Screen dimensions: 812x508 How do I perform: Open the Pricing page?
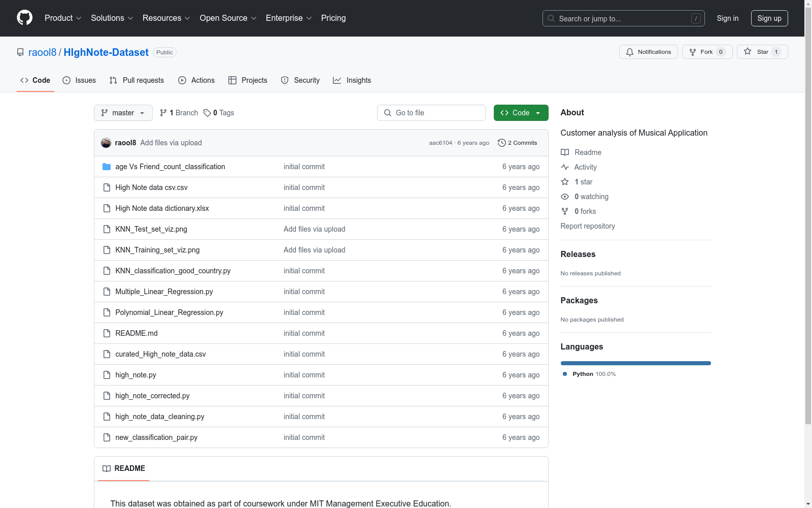pos(333,18)
